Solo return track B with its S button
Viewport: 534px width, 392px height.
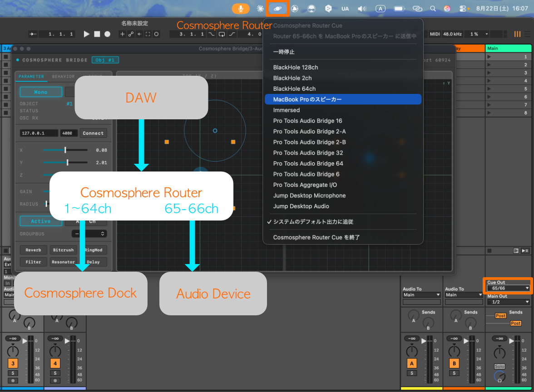coord(454,373)
